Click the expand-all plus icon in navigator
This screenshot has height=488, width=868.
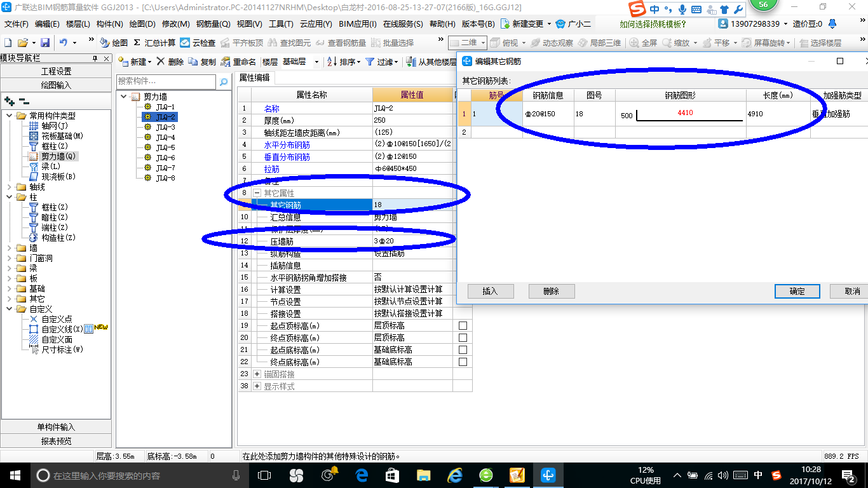pyautogui.click(x=9, y=101)
